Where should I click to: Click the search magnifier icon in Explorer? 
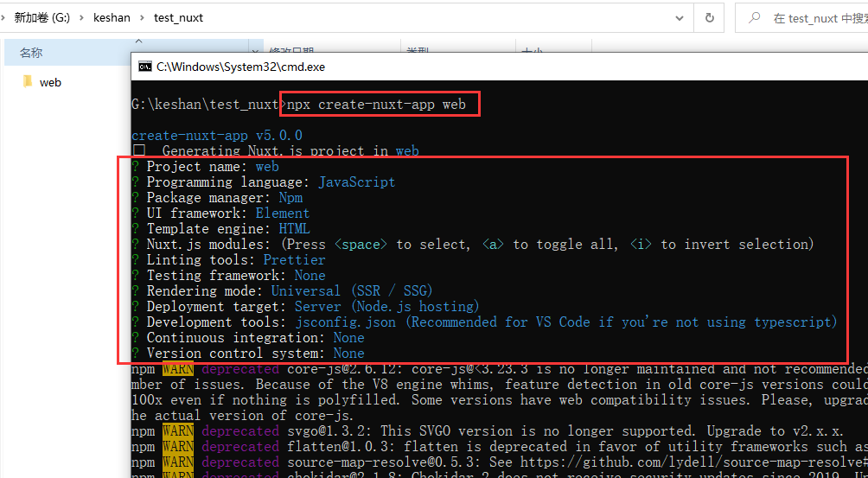[754, 17]
